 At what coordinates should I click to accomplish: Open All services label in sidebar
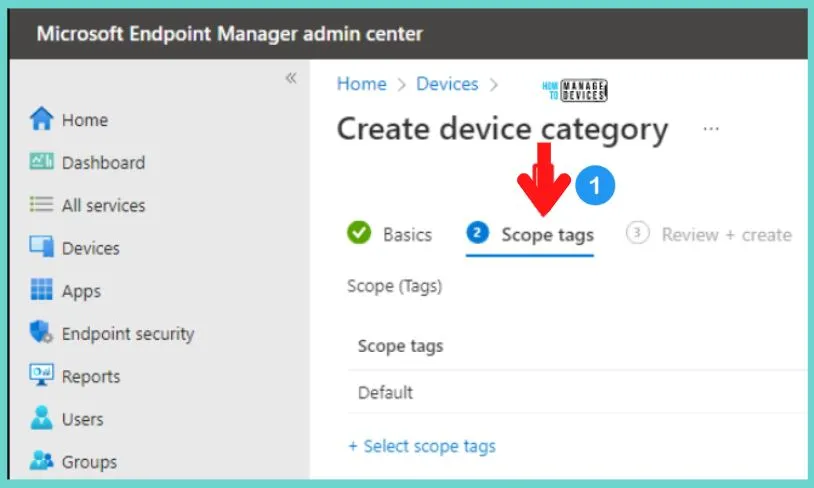tap(103, 206)
